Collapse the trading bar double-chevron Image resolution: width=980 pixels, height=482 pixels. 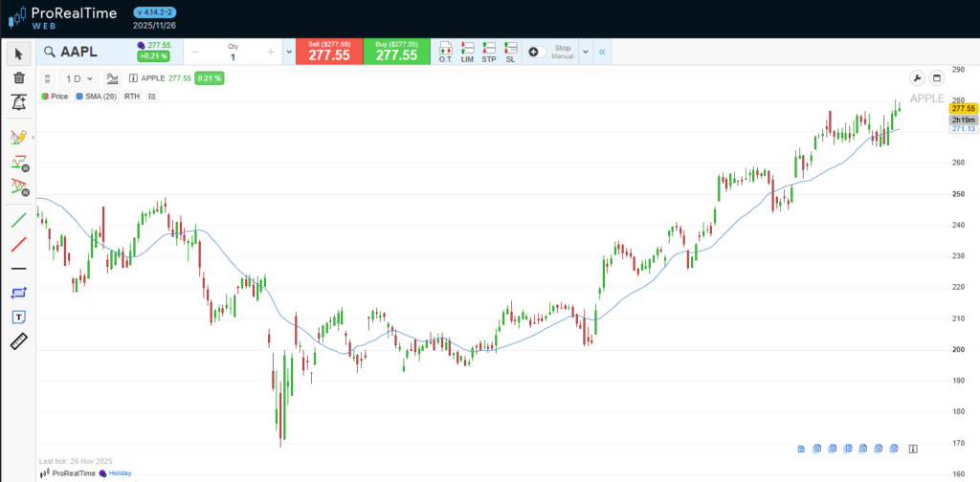point(602,52)
